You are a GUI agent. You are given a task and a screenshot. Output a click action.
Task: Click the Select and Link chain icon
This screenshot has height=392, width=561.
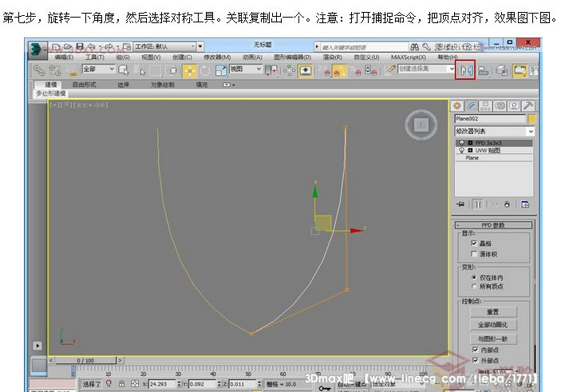[x=38, y=70]
